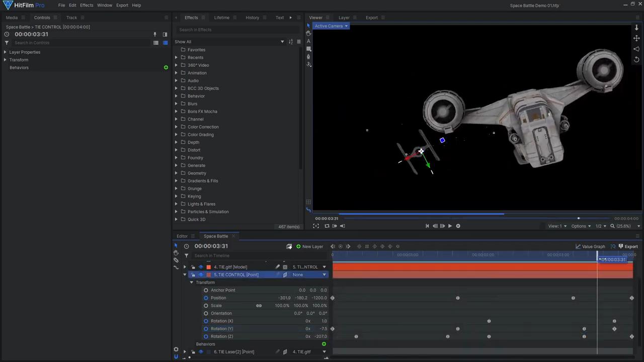The image size is (644, 362).
Task: Select the timeline Hand tool
Action: [176, 252]
